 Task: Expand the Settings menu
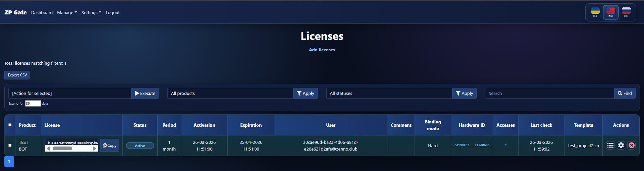[91, 12]
